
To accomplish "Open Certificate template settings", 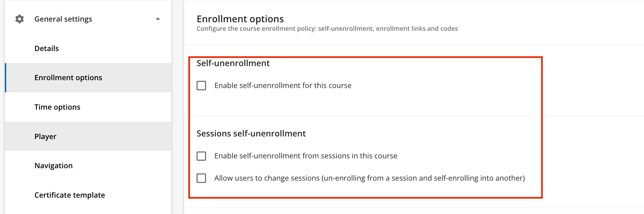I will (x=69, y=195).
